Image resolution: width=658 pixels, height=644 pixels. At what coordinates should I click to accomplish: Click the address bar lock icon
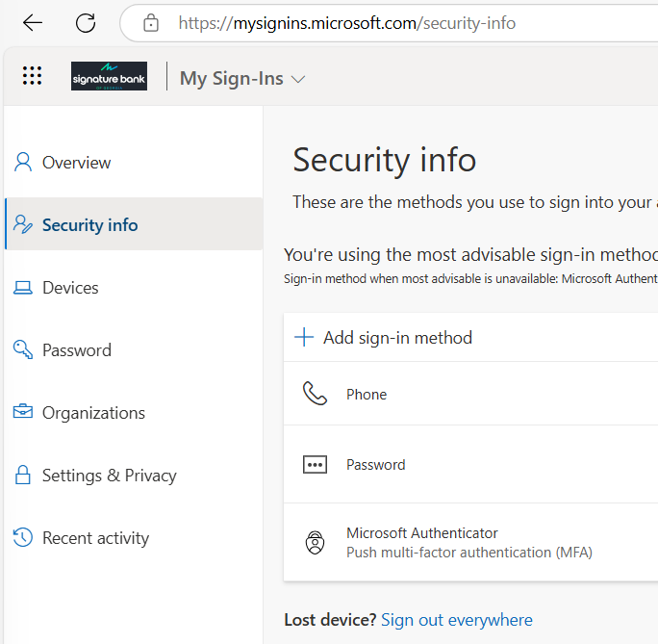[x=151, y=23]
